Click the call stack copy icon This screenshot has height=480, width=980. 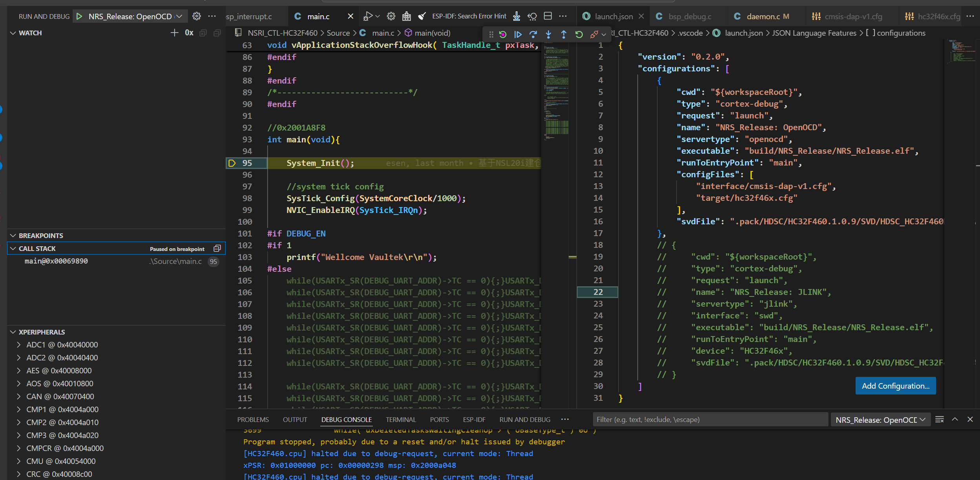[217, 249]
